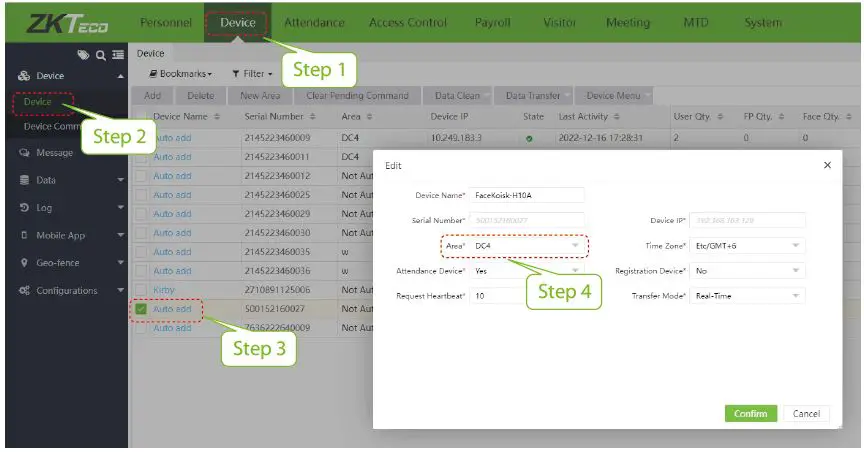Image resolution: width=864 pixels, height=452 pixels.
Task: Click the list toggle icon in sidebar header
Action: tap(118, 55)
